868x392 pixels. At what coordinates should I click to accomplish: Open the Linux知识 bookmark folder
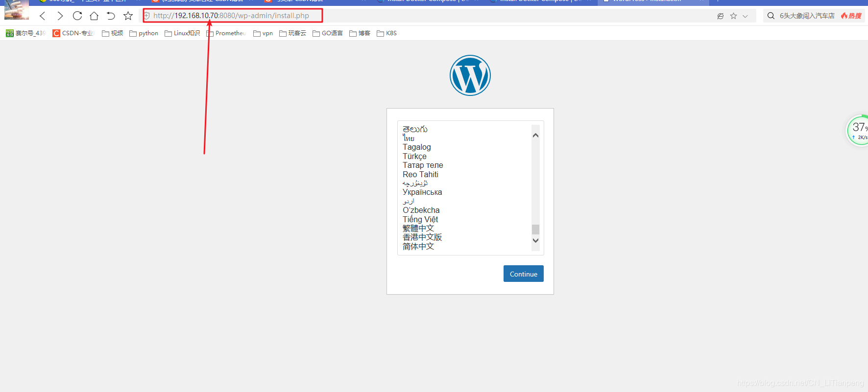182,33
